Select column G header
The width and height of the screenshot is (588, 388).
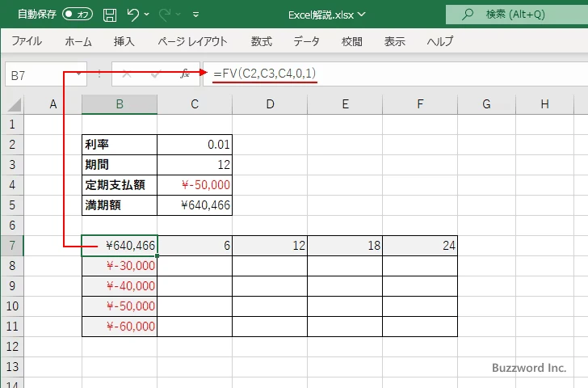click(486, 104)
